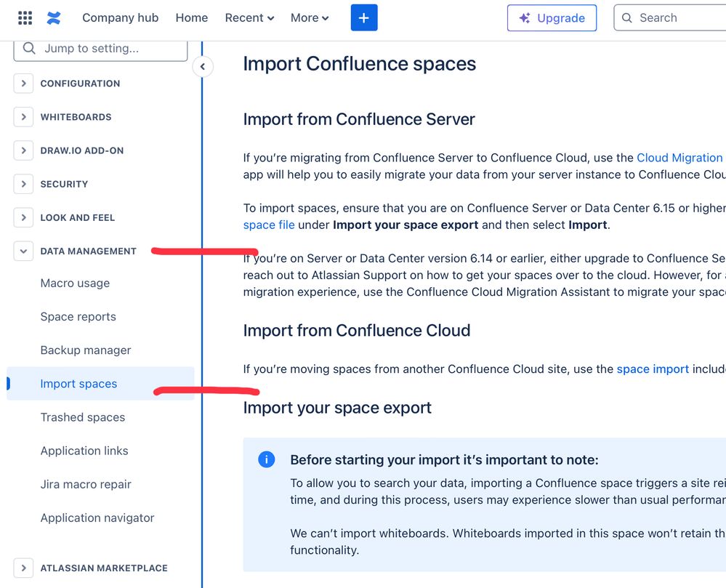Click the Confluence logo icon
This screenshot has height=588, width=726.
54,18
